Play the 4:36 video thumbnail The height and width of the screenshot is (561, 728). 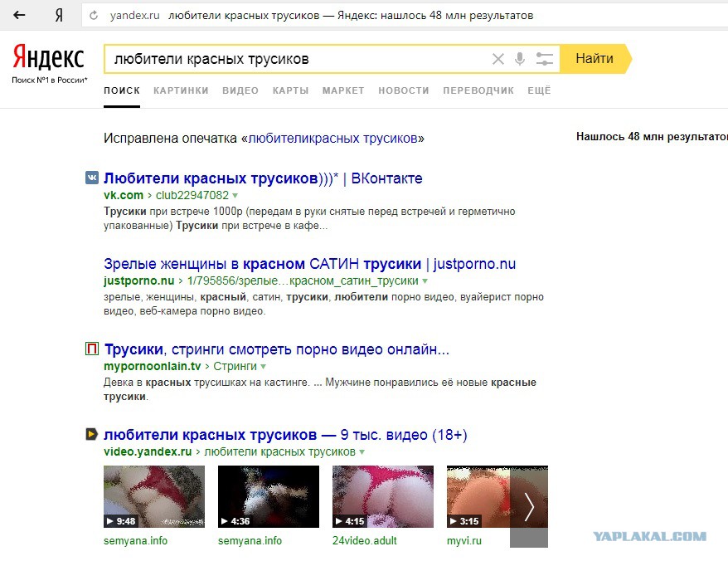click(269, 496)
